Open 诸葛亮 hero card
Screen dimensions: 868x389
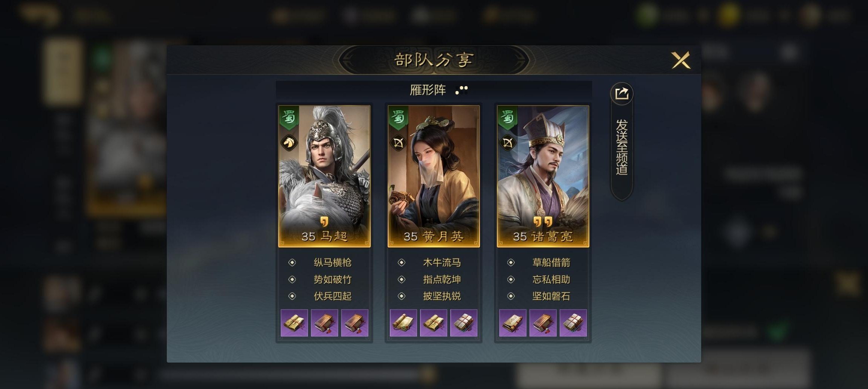(x=543, y=176)
